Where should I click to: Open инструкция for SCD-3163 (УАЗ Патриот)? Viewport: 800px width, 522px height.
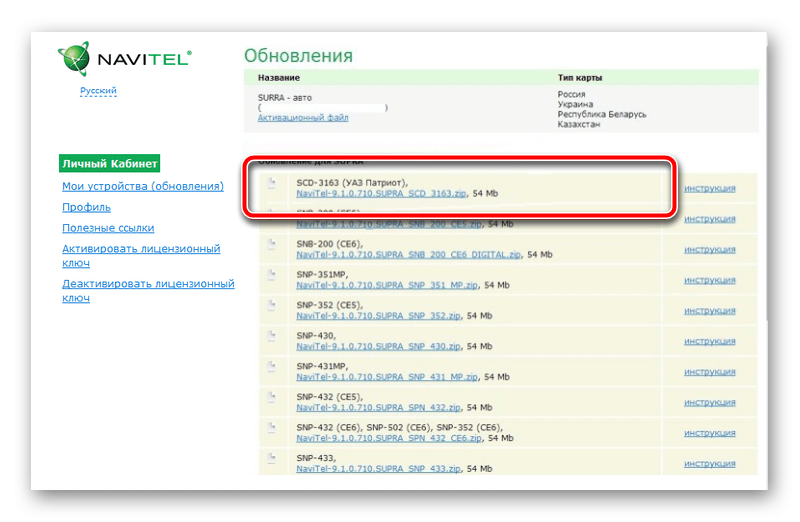tap(710, 188)
